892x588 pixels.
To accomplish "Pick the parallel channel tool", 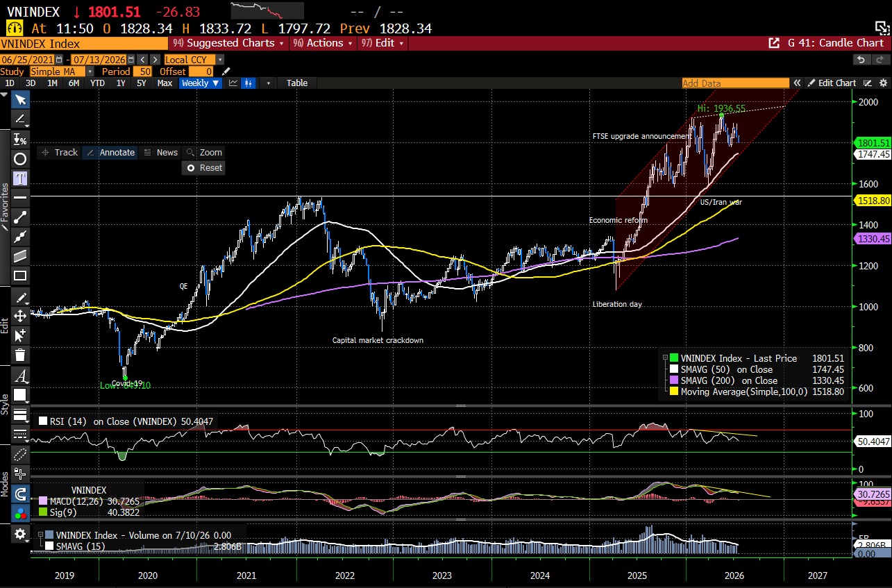I will pyautogui.click(x=20, y=255).
